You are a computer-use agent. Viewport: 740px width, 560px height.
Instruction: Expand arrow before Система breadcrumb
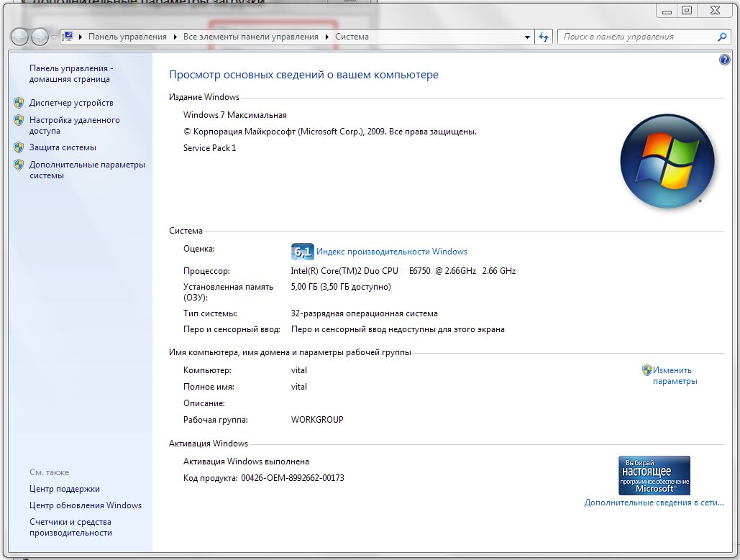[326, 37]
